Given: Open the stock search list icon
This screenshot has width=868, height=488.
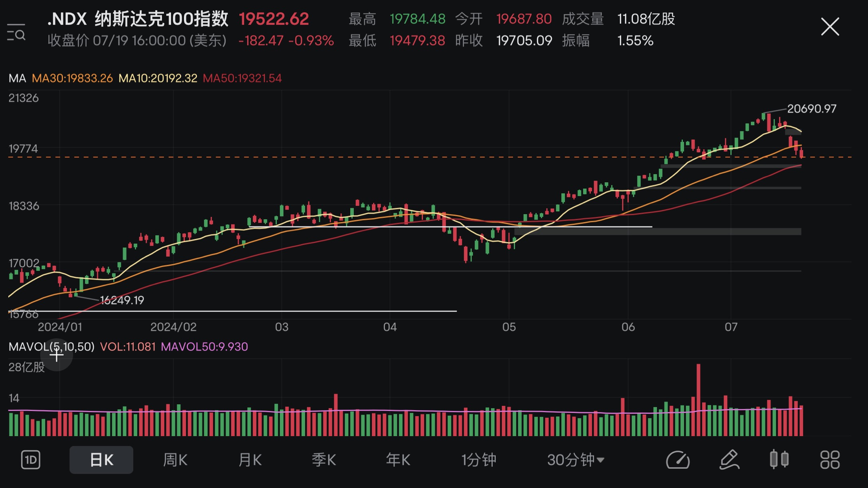Looking at the screenshot, I should [x=16, y=32].
